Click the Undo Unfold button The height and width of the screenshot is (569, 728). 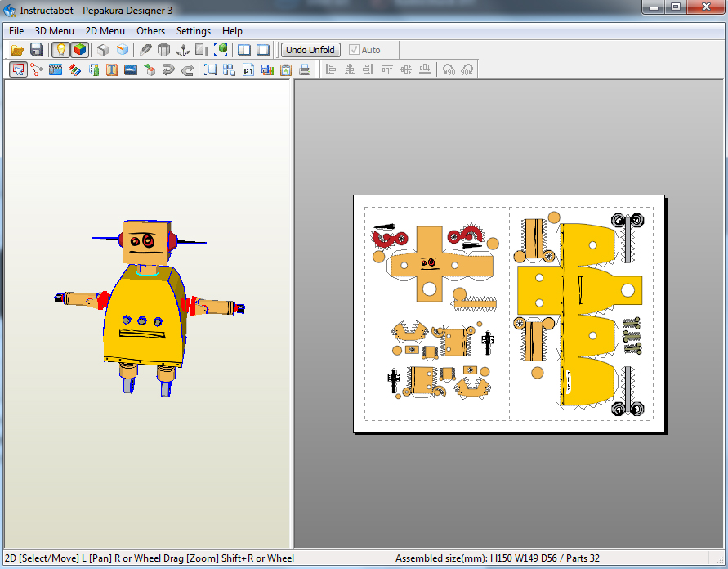coord(310,50)
